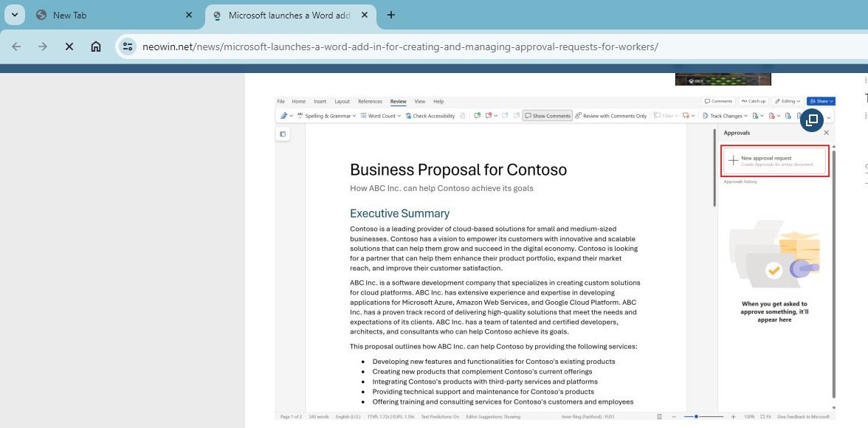Run Check Accessibility in the ribbon
868x428 pixels.
[430, 116]
